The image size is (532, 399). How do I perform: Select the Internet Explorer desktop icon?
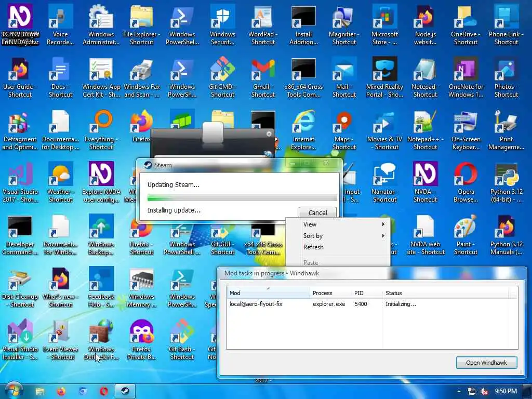point(303,129)
